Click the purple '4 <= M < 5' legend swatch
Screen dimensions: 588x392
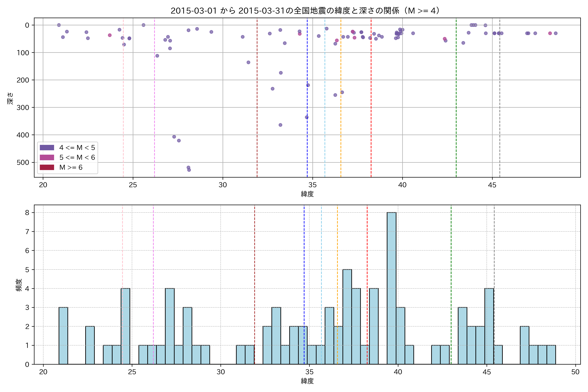click(x=47, y=147)
